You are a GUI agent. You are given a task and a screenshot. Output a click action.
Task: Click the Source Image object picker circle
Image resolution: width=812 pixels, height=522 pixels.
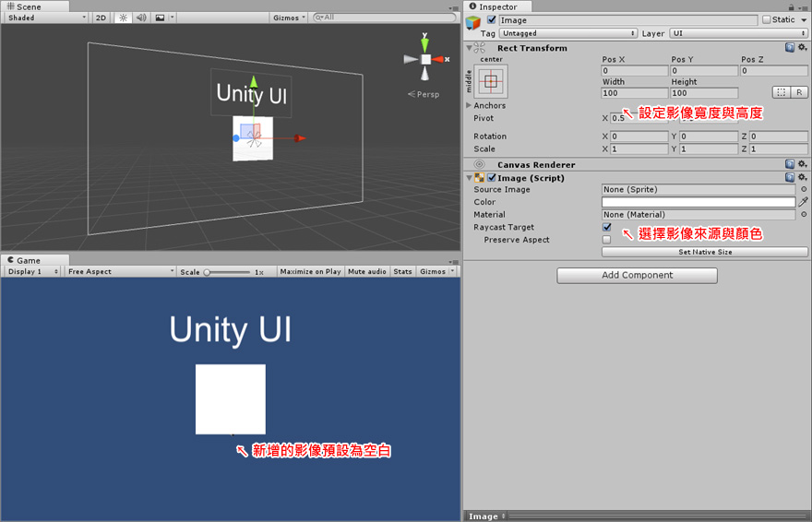tap(804, 189)
